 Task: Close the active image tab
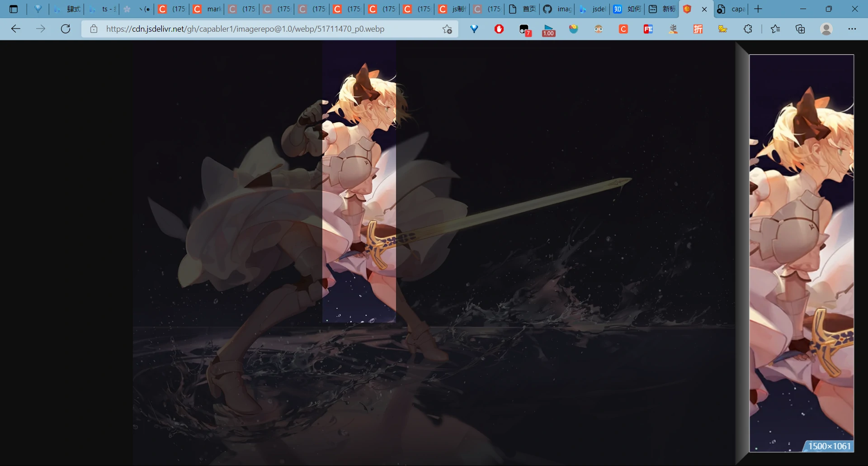tap(704, 9)
